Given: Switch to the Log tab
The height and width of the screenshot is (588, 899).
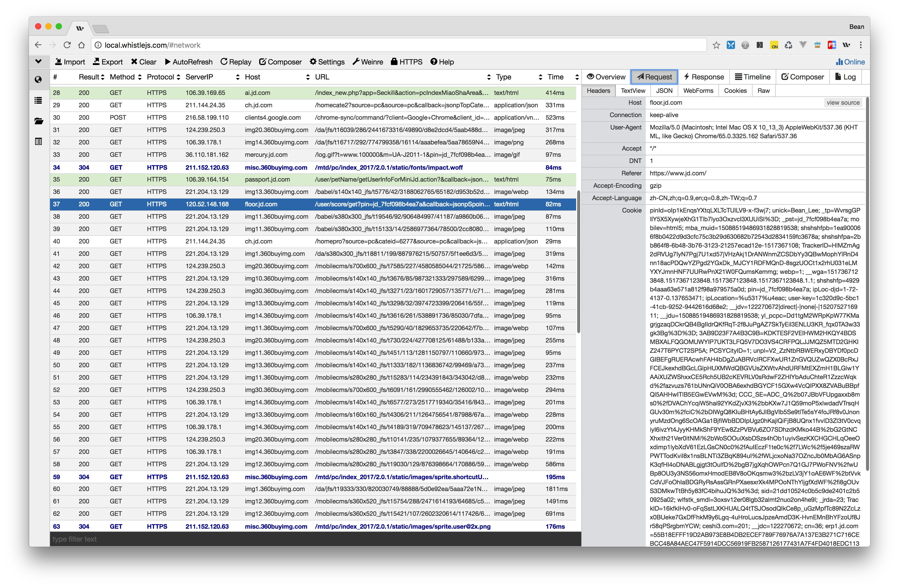Looking at the screenshot, I should pos(845,77).
